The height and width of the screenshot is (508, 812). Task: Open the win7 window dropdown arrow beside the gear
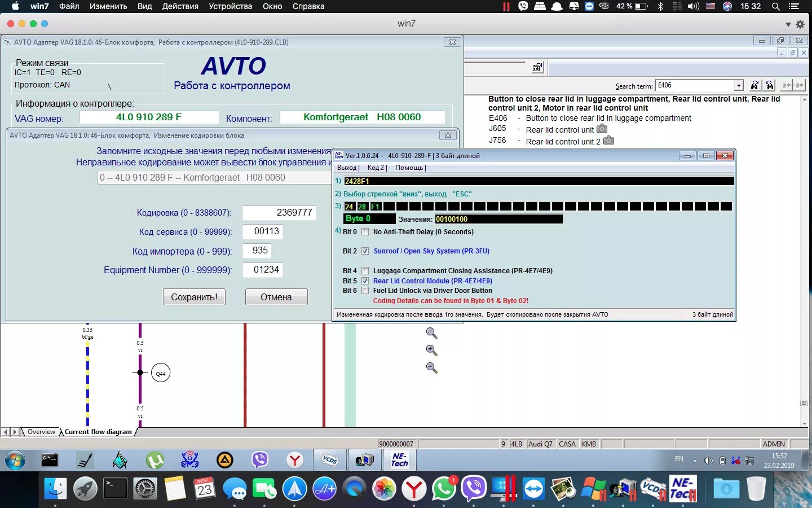788,24
